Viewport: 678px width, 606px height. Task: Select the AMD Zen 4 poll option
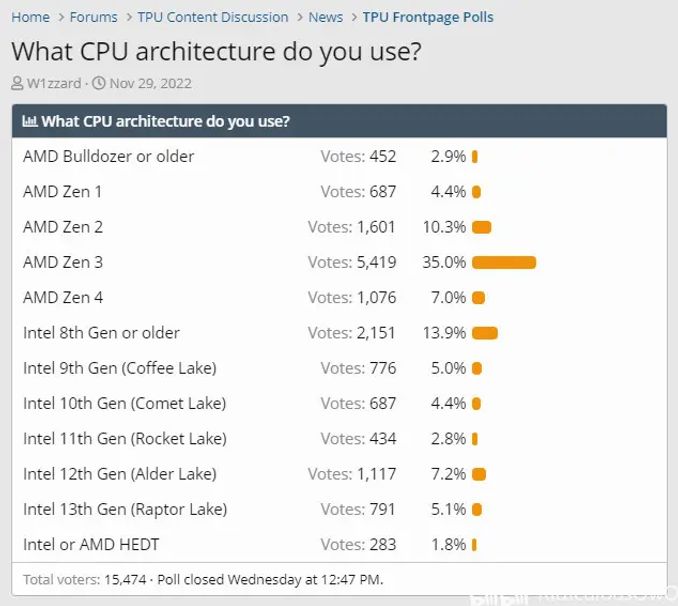[x=63, y=298]
